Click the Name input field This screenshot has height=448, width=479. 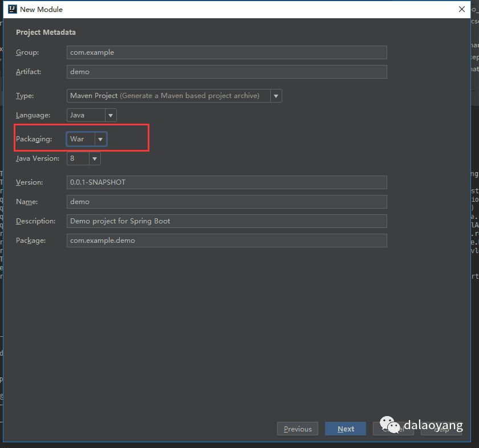tap(227, 202)
